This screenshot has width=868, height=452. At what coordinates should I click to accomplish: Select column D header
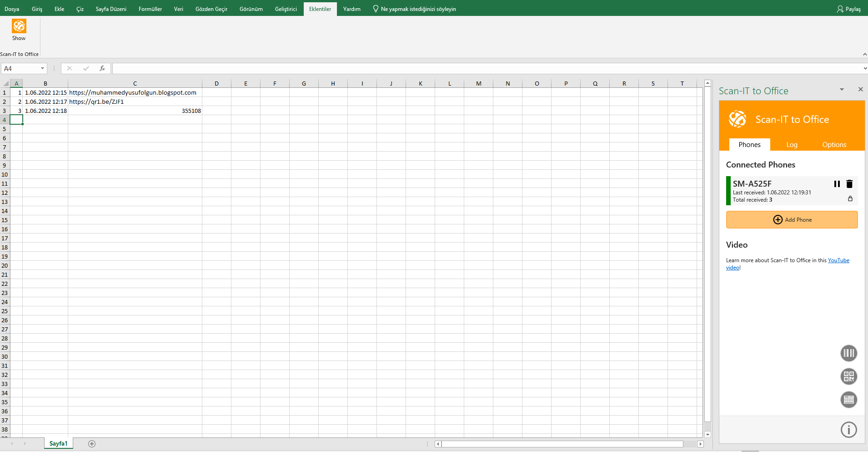coord(216,83)
